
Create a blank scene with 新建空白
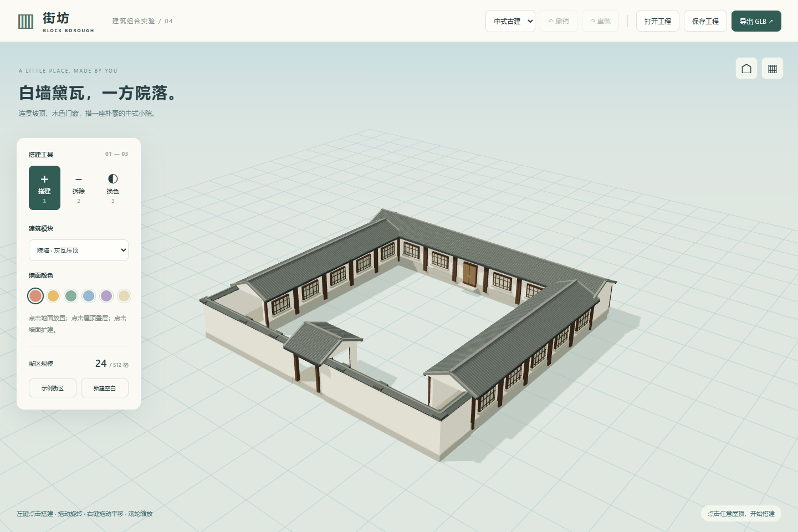click(x=105, y=388)
